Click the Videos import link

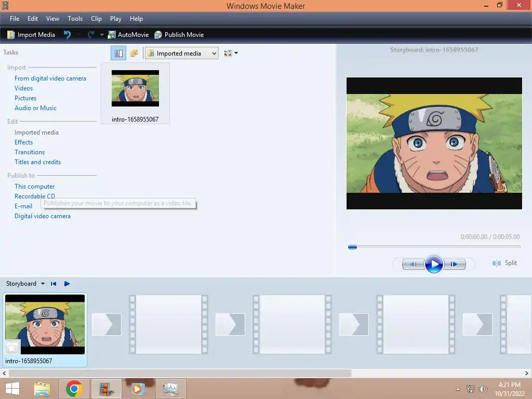click(x=24, y=88)
